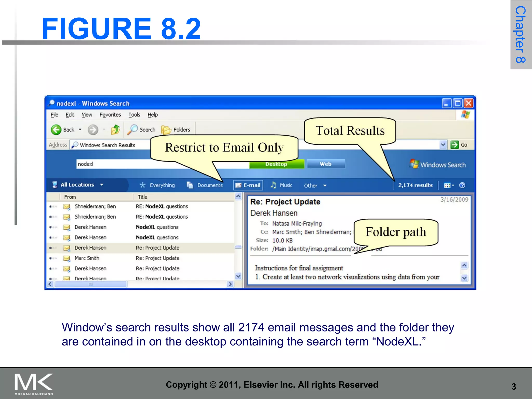532x399 pixels.
Task: Close the nodexl Windows Search window
Action: point(469,103)
